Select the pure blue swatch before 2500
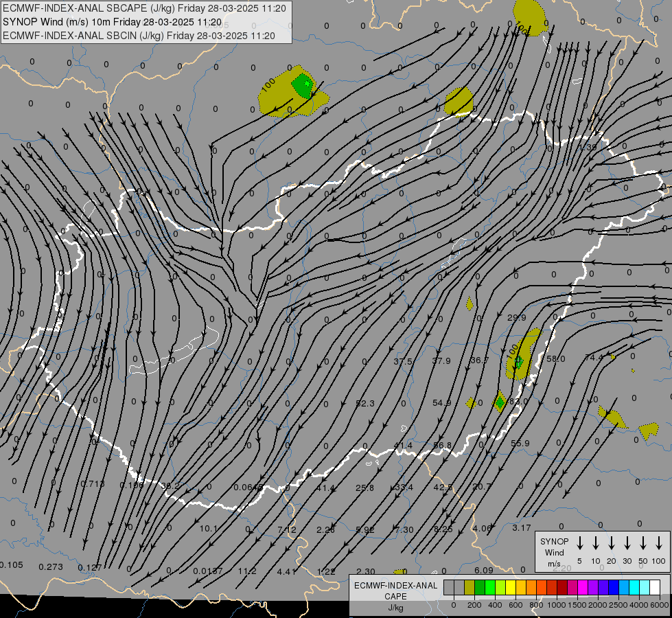Viewport: 672px width, 618px height. [614, 587]
